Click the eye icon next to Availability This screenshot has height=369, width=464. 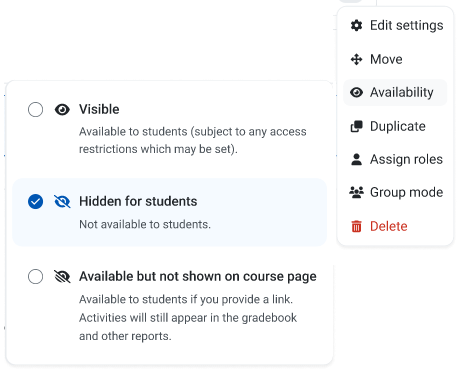pyautogui.click(x=356, y=92)
